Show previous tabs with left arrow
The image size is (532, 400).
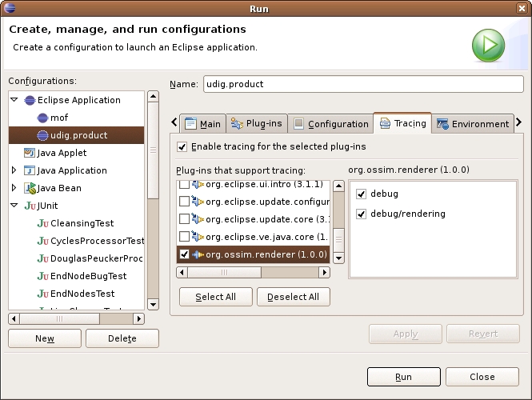(174, 122)
